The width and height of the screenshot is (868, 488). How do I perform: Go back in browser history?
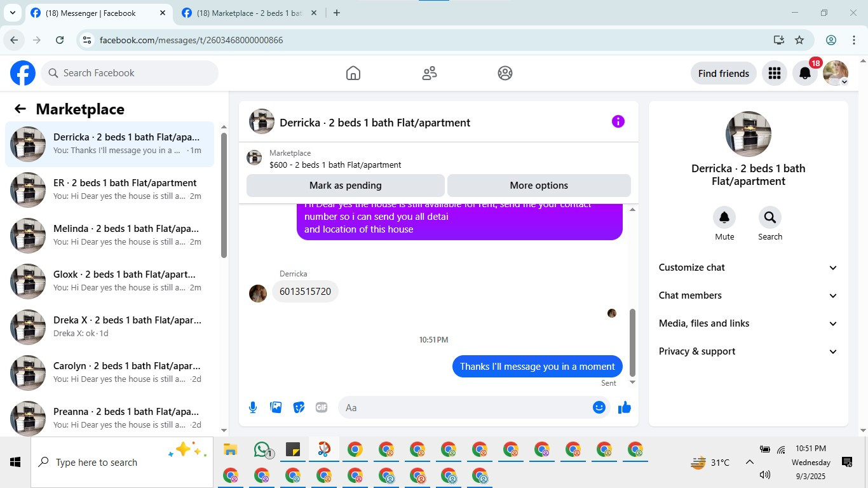(x=14, y=40)
